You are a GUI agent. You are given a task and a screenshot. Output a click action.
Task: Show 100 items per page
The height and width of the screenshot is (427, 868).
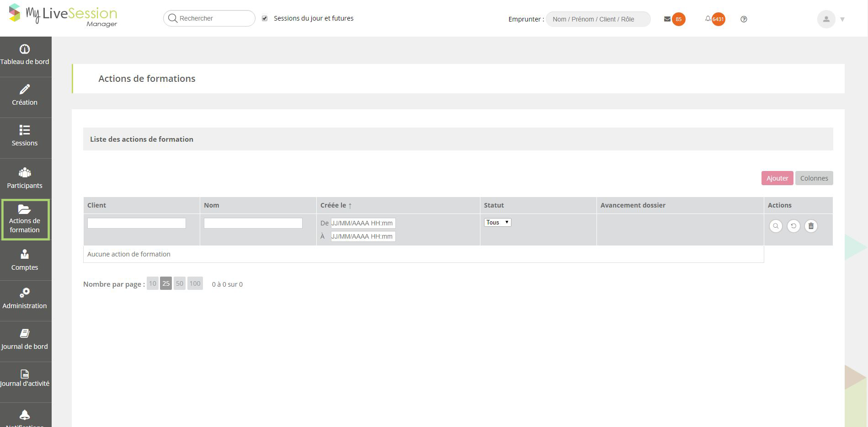pyautogui.click(x=195, y=283)
